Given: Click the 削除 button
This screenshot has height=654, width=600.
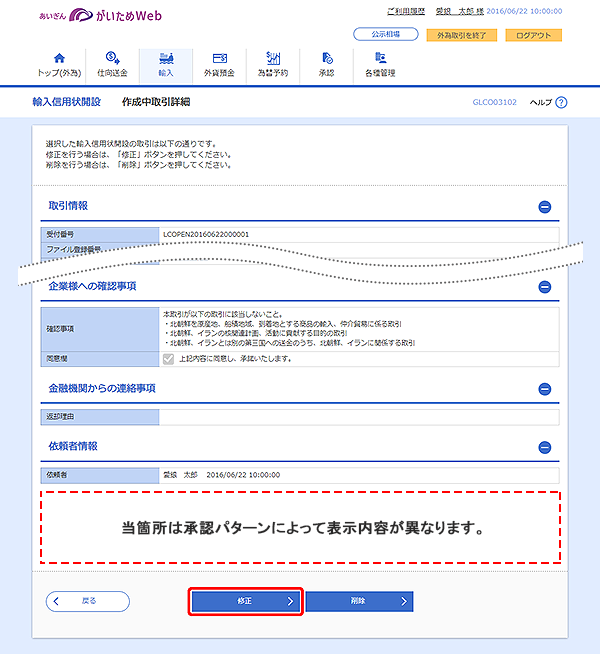Looking at the screenshot, I should click(359, 601).
